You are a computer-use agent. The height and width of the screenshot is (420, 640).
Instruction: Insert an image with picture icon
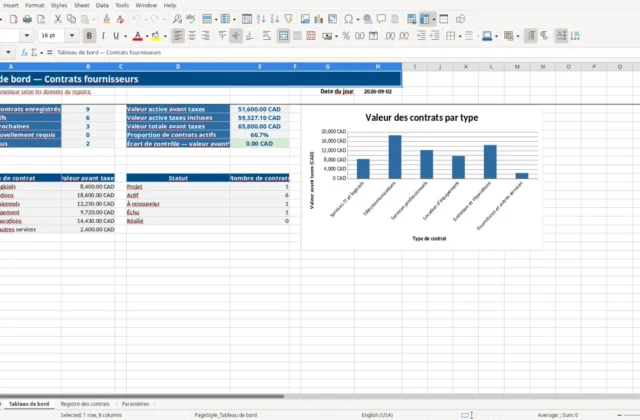(305, 19)
